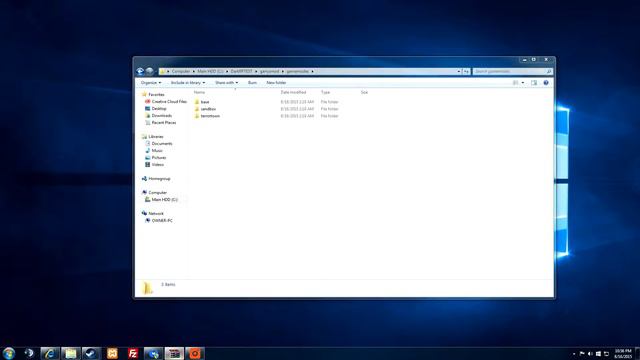
Task: Select Homegroup in the navigation pane
Action: pyautogui.click(x=159, y=179)
